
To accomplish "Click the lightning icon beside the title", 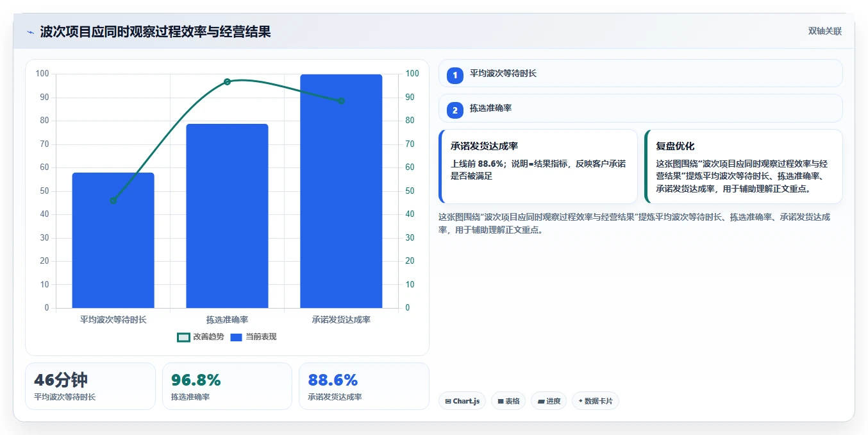I will 30,32.
